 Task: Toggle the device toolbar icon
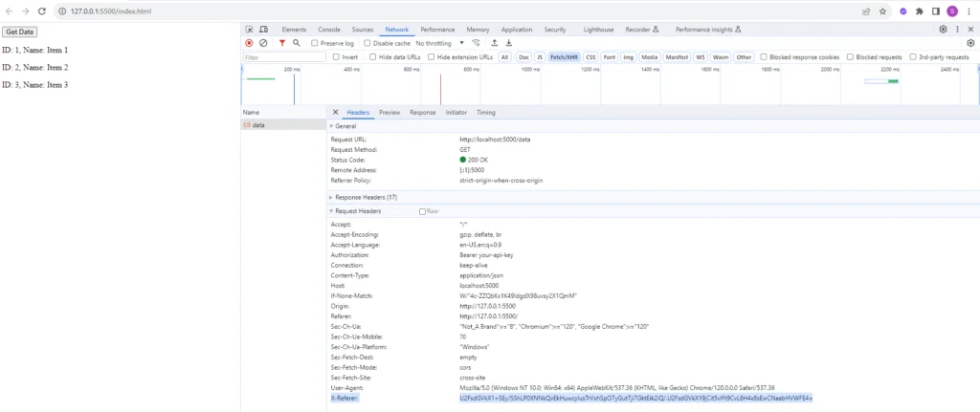264,30
